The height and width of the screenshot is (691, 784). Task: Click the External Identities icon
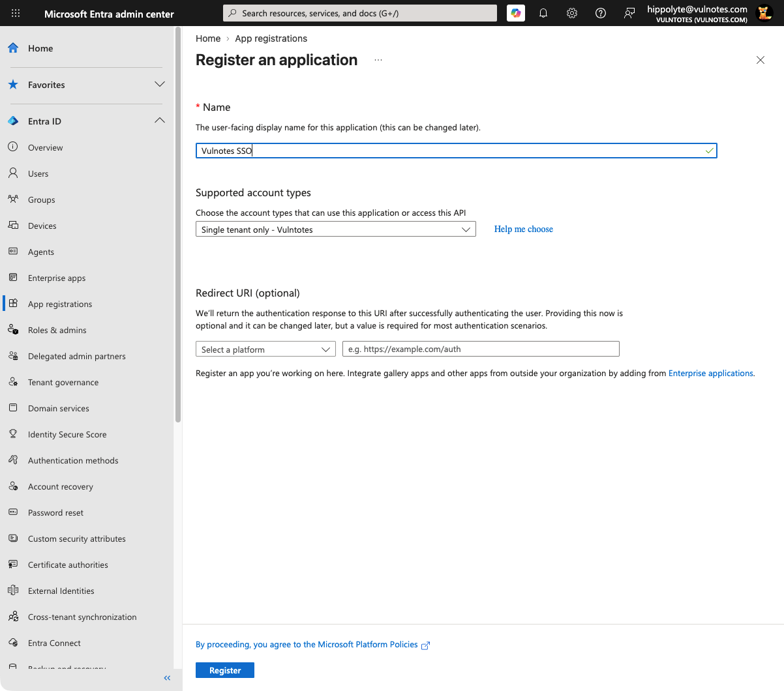13,590
